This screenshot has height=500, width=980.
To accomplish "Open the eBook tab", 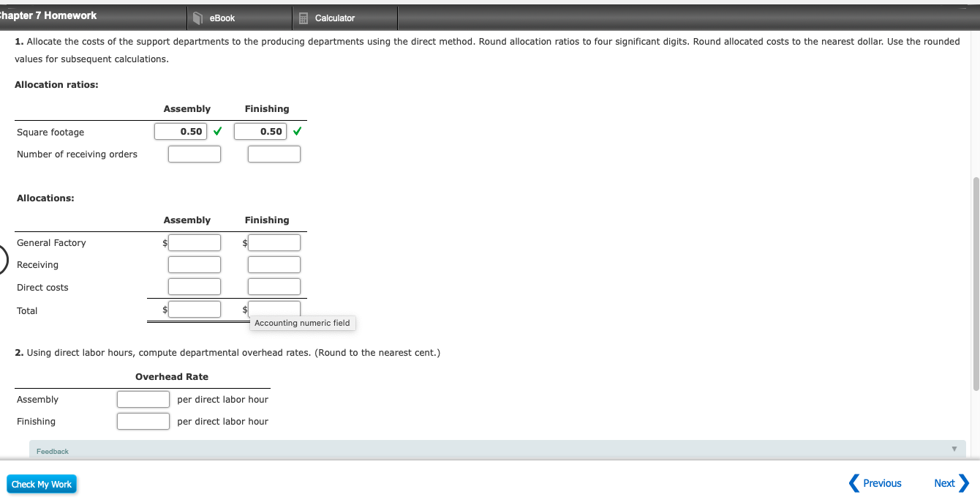I will [x=240, y=18].
